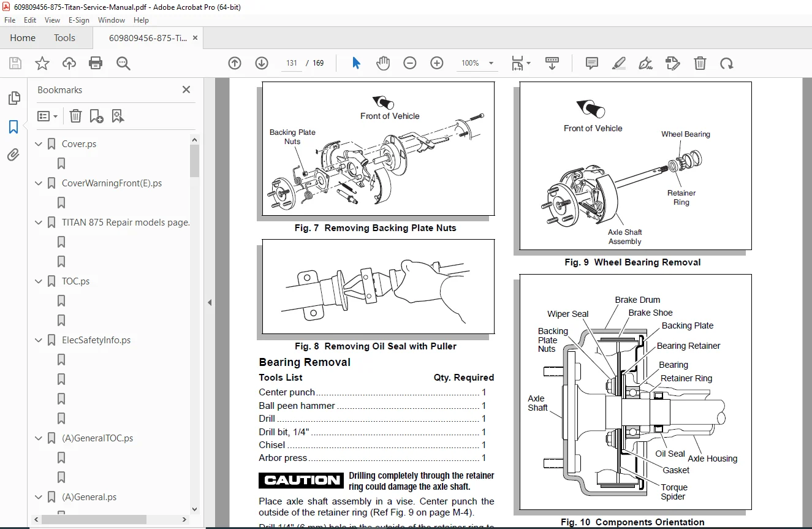Collapse the TITAN 875 Repair models bookmark
Viewport: 812px width, 529px height.
click(x=39, y=223)
